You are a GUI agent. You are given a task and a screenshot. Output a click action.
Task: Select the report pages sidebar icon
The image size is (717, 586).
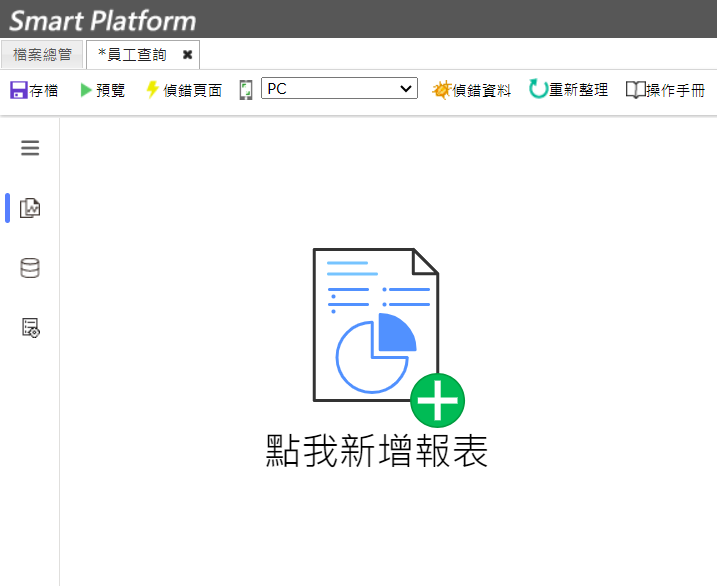click(30, 208)
